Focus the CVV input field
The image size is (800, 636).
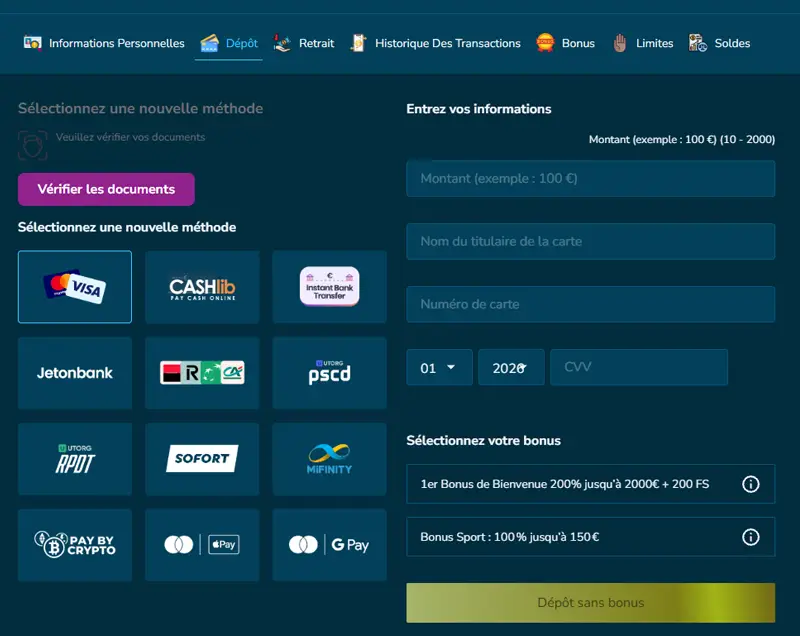[639, 367]
